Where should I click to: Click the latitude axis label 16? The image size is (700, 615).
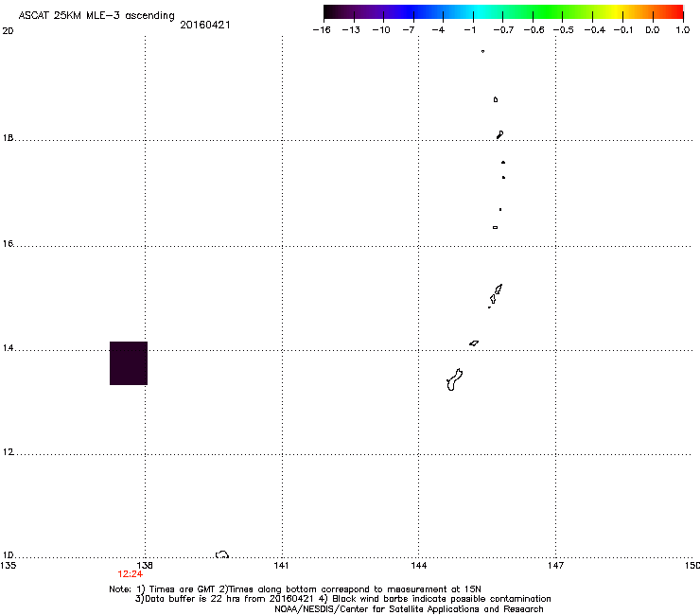click(8, 243)
